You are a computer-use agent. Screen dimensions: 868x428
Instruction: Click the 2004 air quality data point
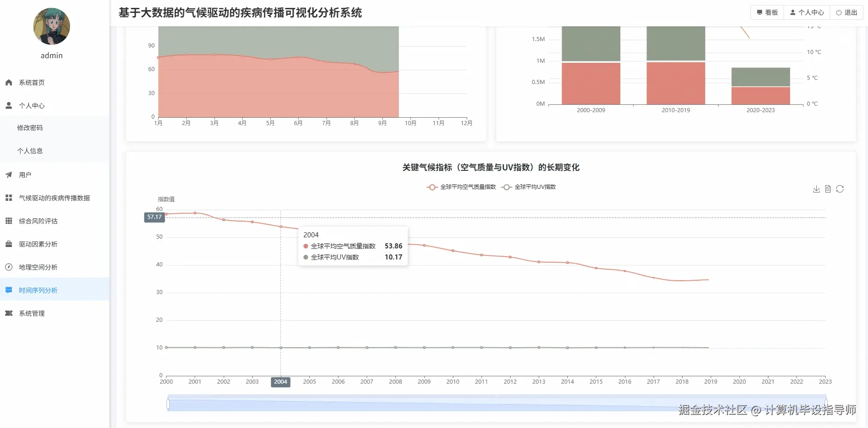(x=281, y=227)
